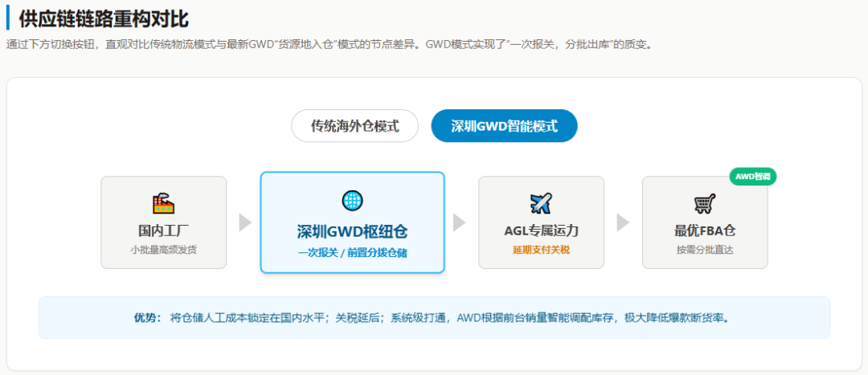Click the arrow between 国内工厂 and 深圳GWD枢纽仓
Image resolution: width=868 pixels, height=375 pixels.
pos(245,222)
